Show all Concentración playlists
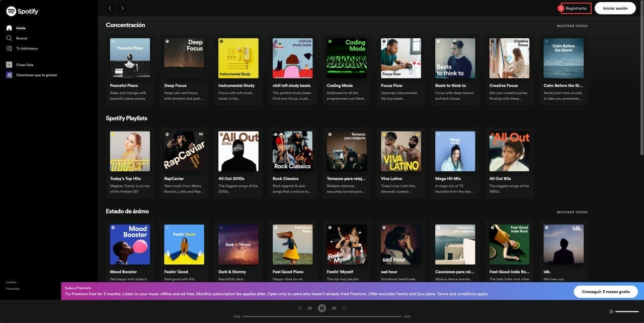Screen dimensions: 644x323 572,26
